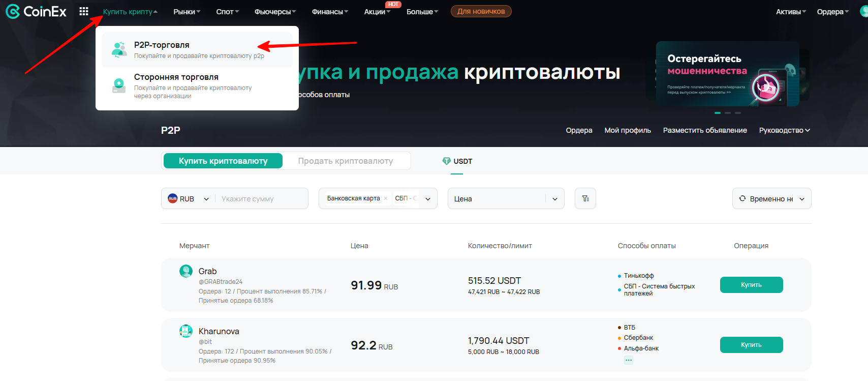Select P2P-торговля menu entry
The height and width of the screenshot is (381, 868).
pos(197,50)
